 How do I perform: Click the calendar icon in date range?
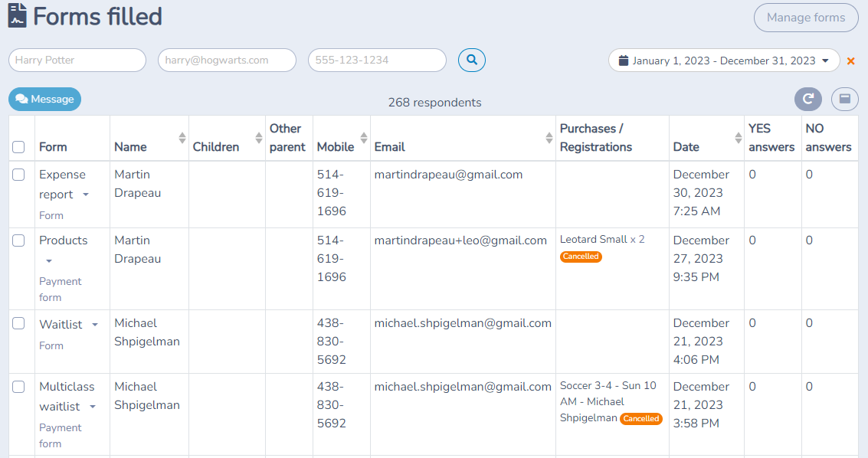pos(624,61)
